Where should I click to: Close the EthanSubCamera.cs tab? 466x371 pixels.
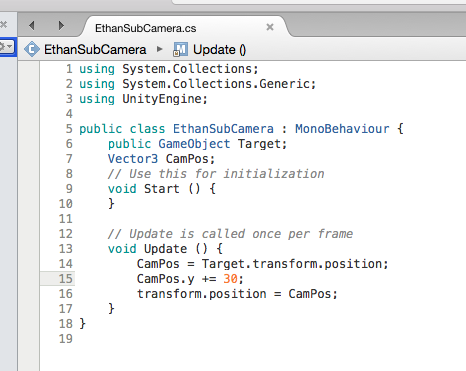[x=270, y=27]
